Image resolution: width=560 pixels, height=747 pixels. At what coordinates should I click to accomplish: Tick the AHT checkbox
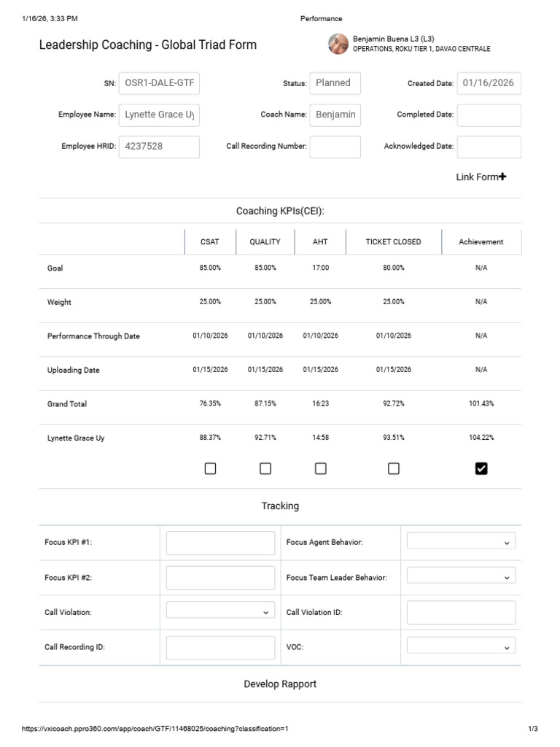coord(321,469)
